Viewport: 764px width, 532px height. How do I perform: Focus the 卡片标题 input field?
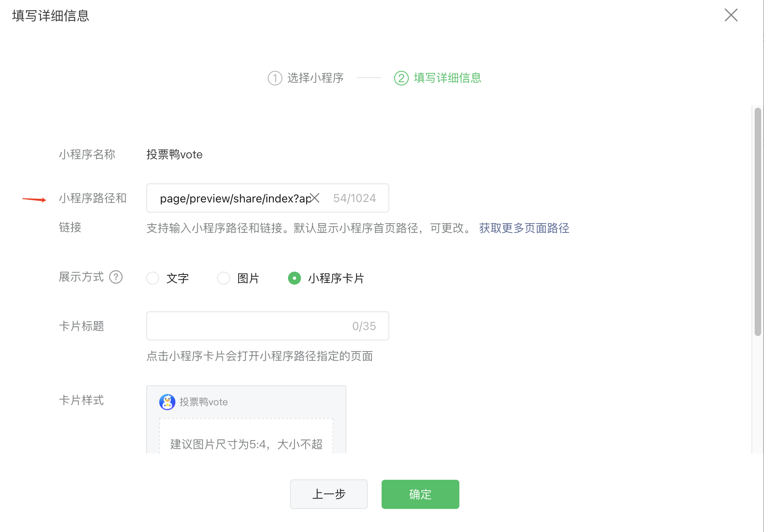pyautogui.click(x=247, y=326)
